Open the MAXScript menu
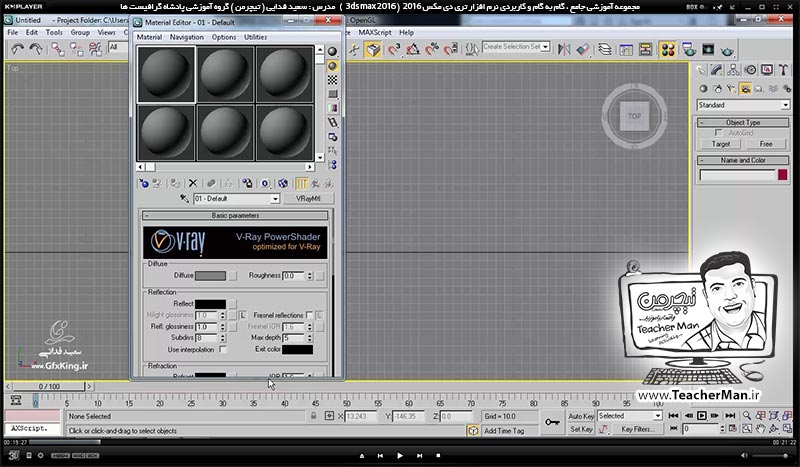This screenshot has height=467, width=800. (374, 32)
